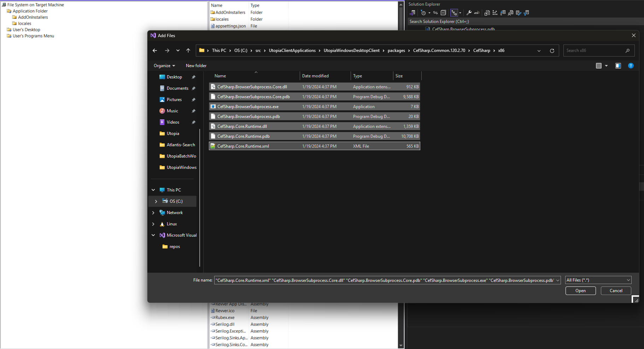
Task: Go forward in Add Files dialog
Action: click(167, 51)
